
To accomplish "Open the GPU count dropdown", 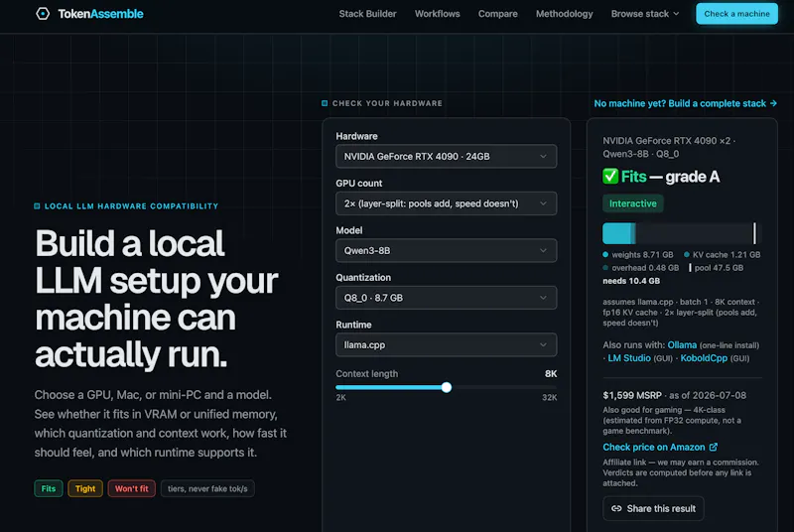I will coord(446,203).
